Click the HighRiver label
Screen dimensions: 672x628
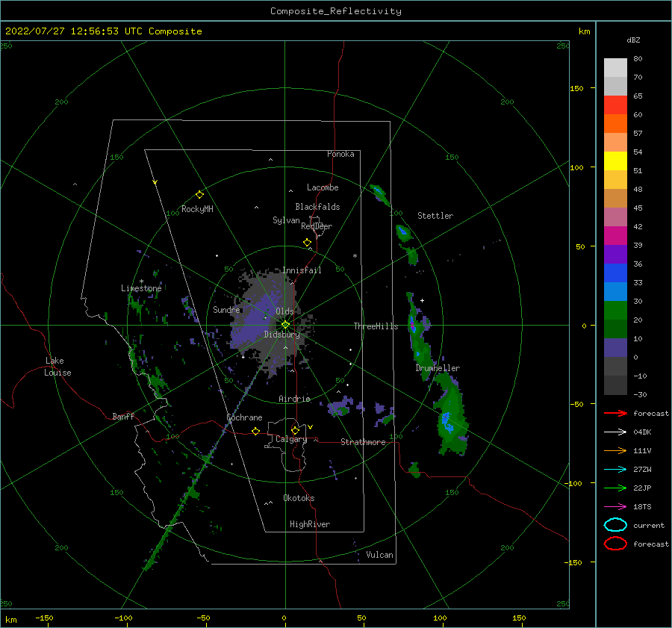pyautogui.click(x=310, y=524)
